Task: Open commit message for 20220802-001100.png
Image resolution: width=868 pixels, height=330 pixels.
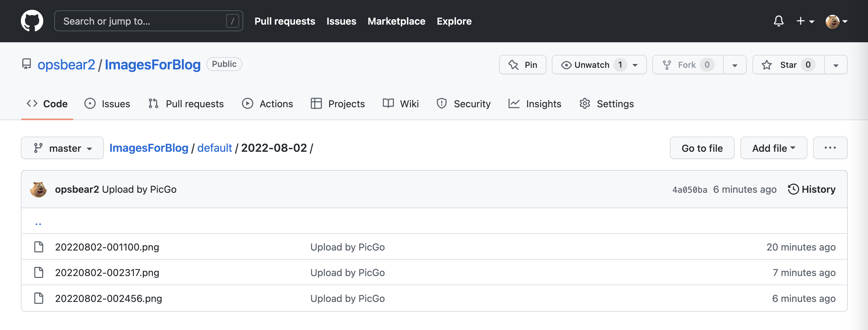Action: pos(347,247)
